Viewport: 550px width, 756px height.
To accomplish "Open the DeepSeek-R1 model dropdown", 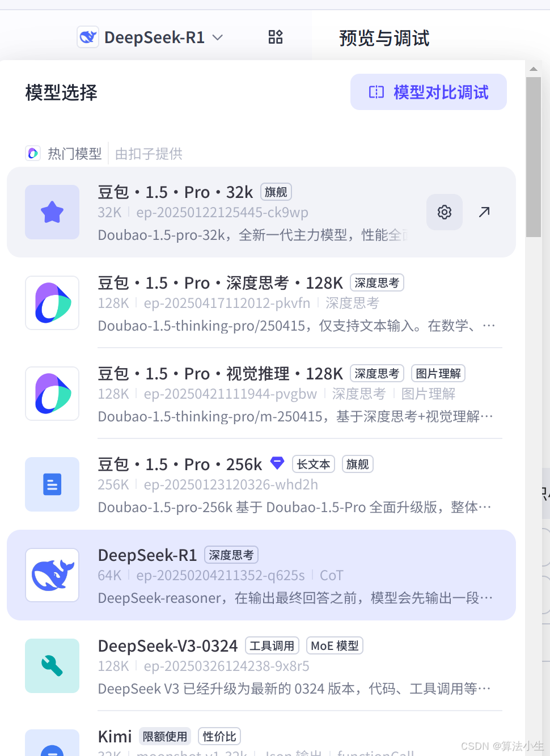I will click(151, 37).
